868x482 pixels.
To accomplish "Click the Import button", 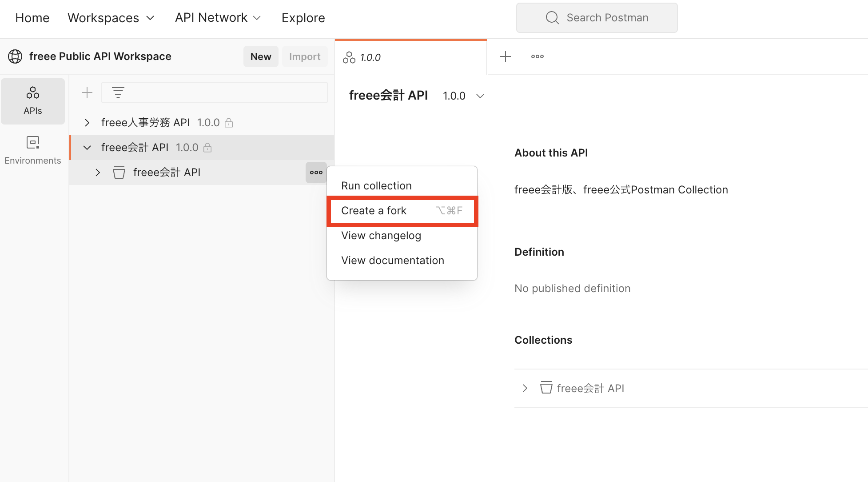I will (305, 56).
